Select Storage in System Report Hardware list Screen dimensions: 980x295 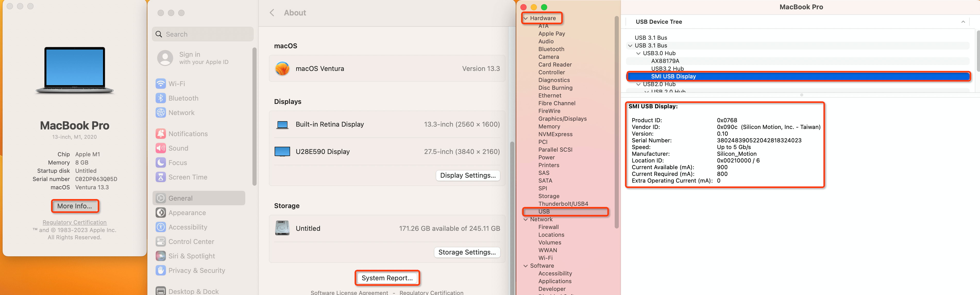(x=548, y=196)
